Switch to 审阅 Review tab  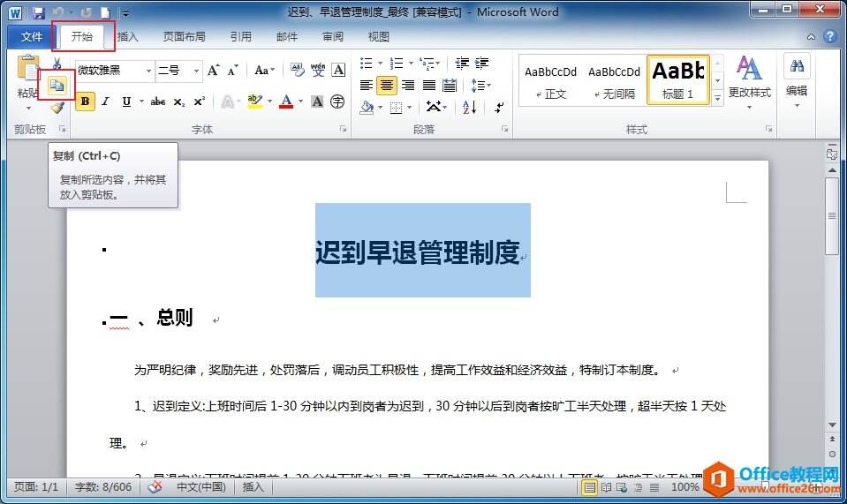click(333, 37)
